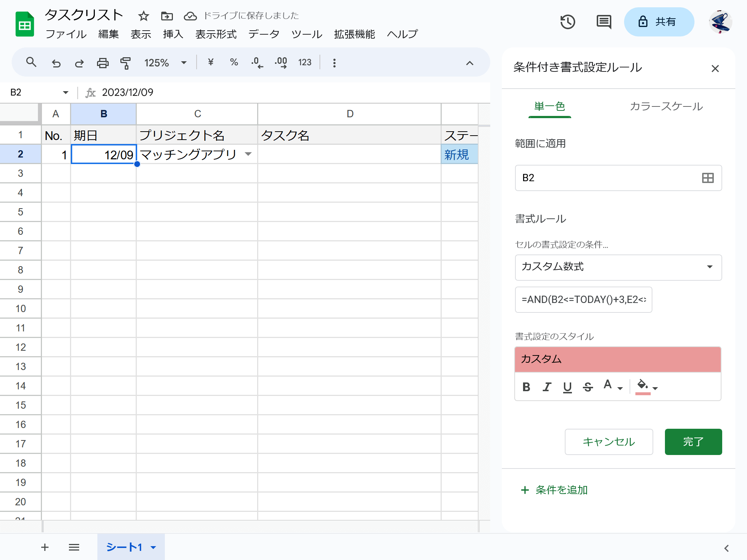The width and height of the screenshot is (747, 560).
Task: Click the custom formula input field
Action: click(x=584, y=300)
